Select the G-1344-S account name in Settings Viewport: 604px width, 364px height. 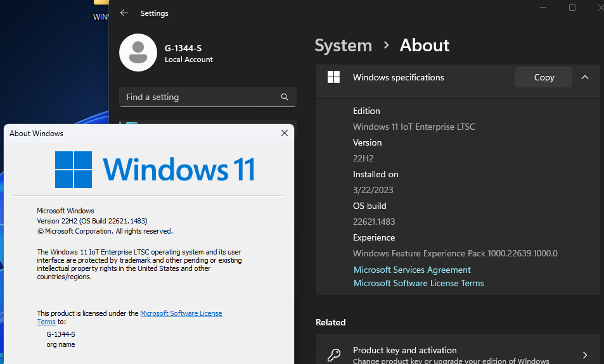183,48
